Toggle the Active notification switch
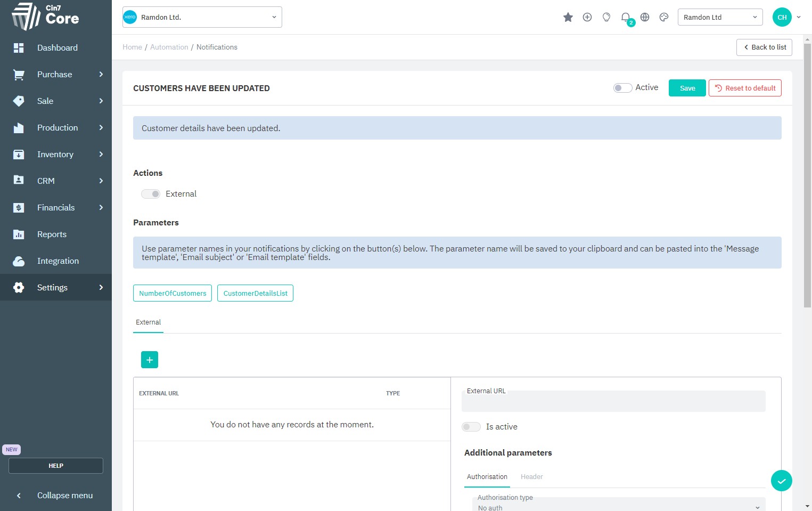The image size is (812, 511). (x=622, y=88)
